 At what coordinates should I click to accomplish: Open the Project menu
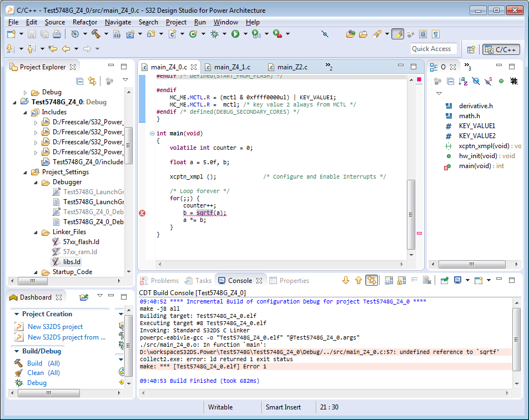[176, 22]
